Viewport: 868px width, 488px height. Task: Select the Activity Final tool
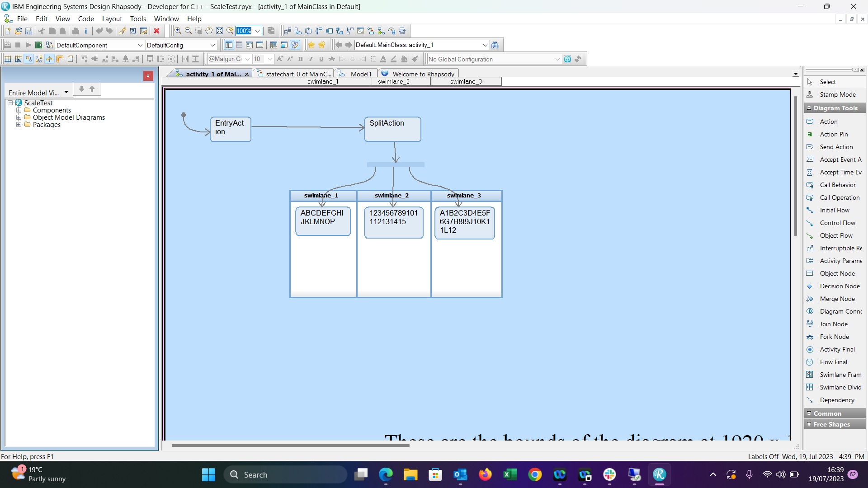[837, 349]
